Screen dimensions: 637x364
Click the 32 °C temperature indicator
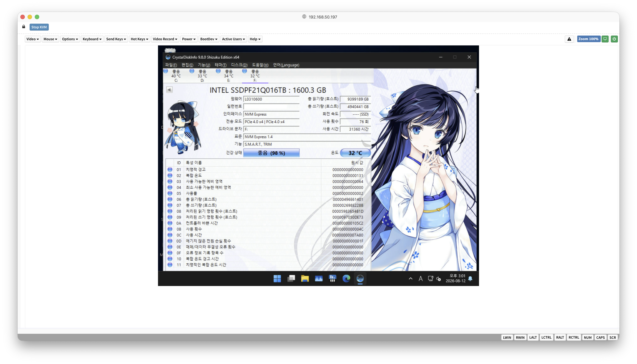[355, 153]
